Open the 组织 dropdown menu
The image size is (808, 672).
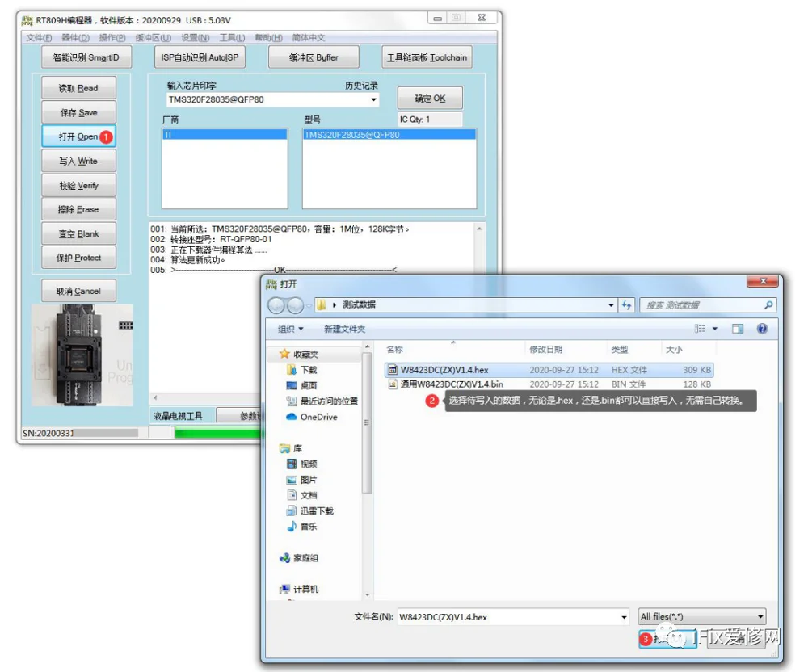(x=290, y=329)
